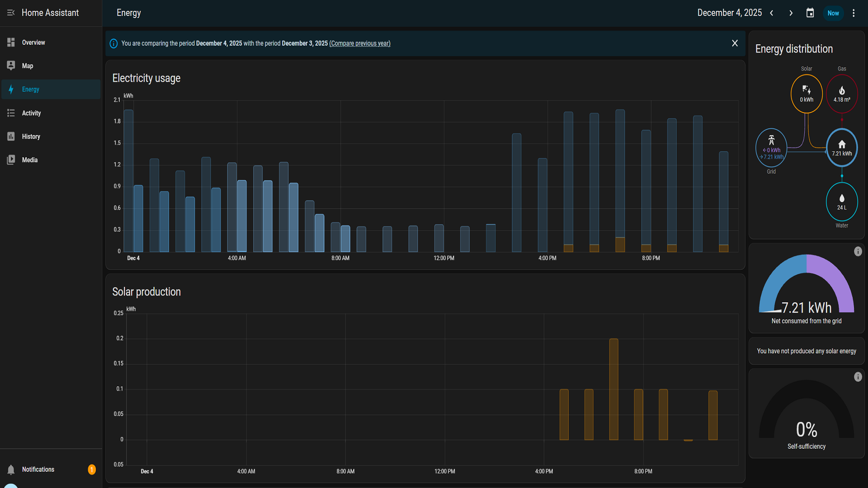Select the Activity sidebar item
Viewport: 868px width, 488px height.
tap(31, 113)
